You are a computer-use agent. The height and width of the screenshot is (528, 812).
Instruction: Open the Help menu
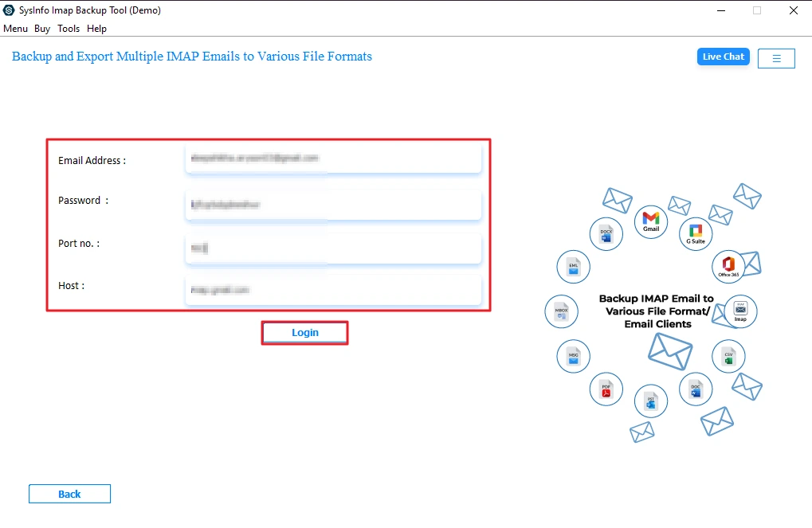(96, 28)
